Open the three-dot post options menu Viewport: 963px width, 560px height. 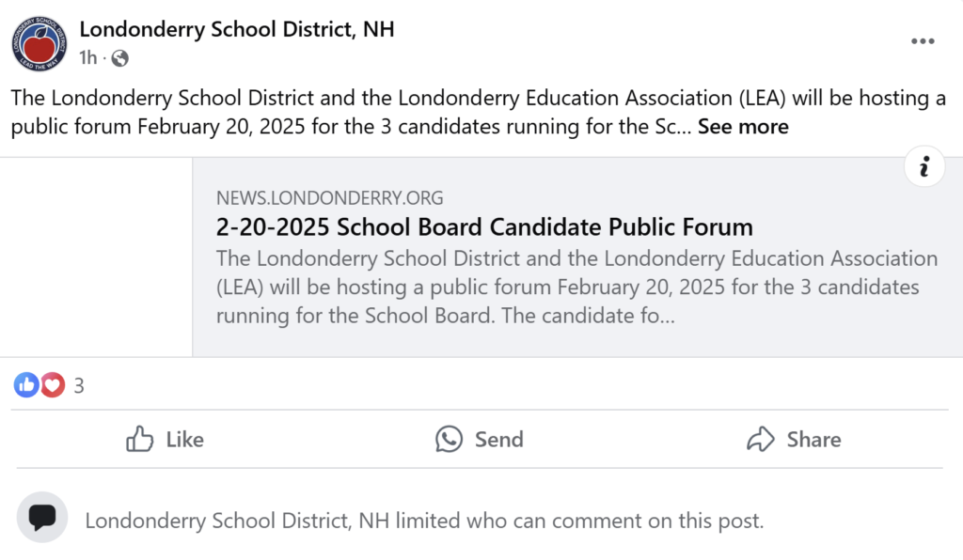coord(923,41)
